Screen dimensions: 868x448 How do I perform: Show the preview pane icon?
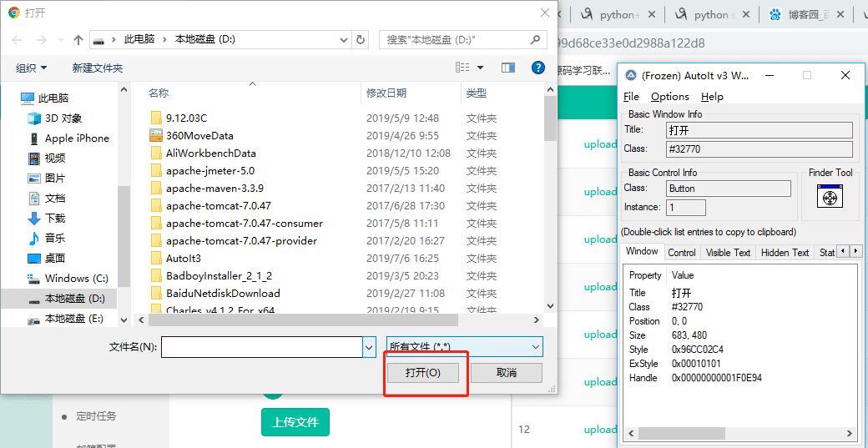point(508,68)
